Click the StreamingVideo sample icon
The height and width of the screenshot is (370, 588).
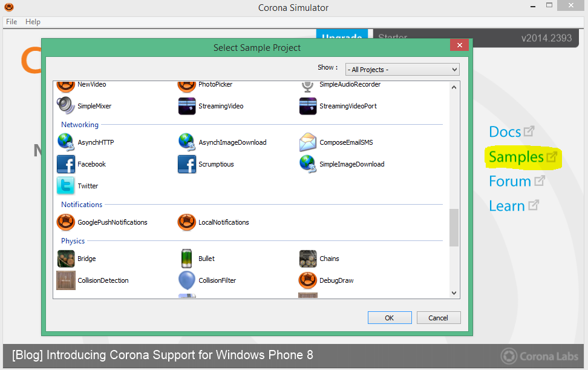pos(187,106)
